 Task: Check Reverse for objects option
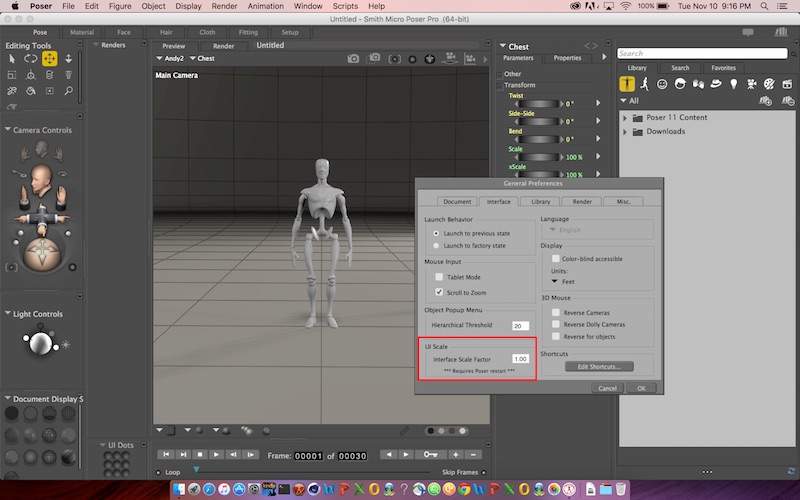pos(556,336)
